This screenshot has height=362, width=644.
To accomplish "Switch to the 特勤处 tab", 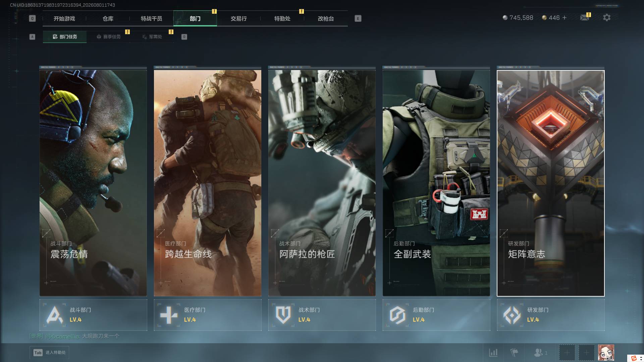I will click(x=282, y=19).
